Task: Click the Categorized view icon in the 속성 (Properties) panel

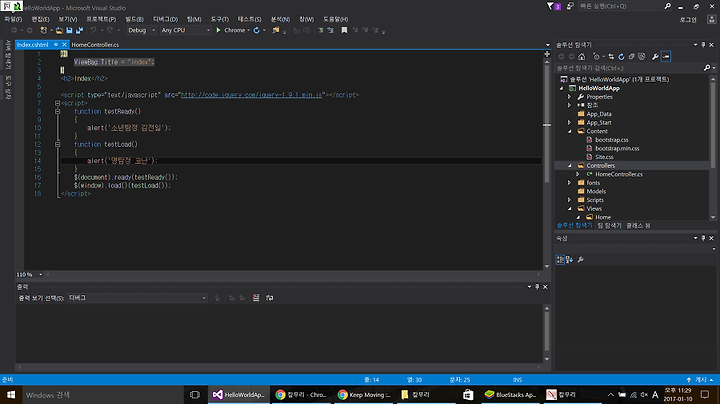Action: (560, 260)
